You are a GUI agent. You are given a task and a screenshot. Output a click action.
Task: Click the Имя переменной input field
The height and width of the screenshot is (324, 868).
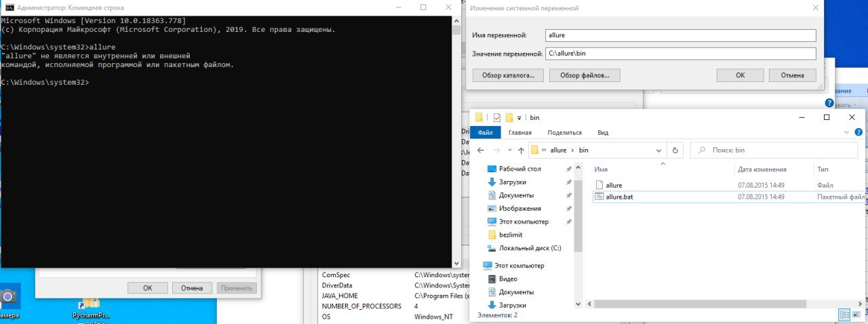click(x=680, y=35)
